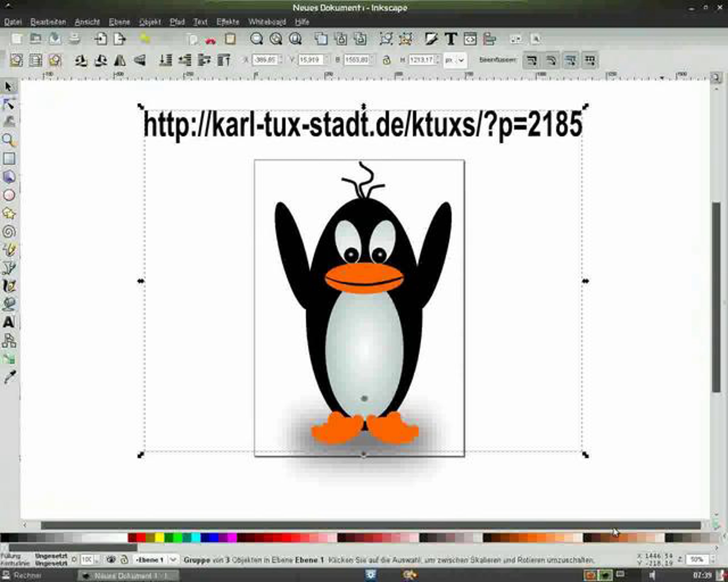Viewport: 728px width, 582px height.
Task: Click the Export bitmap icon
Action: (x=120, y=39)
